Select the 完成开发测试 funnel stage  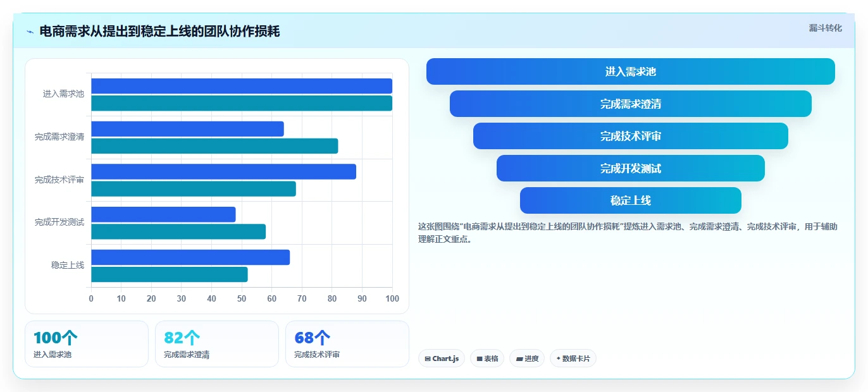point(631,168)
